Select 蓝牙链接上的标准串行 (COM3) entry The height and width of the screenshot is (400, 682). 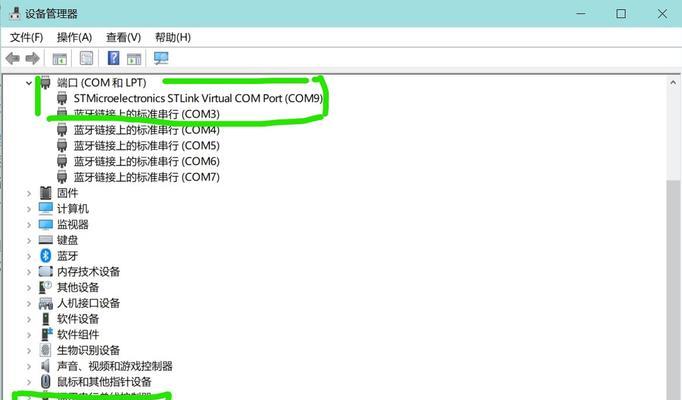click(147, 114)
